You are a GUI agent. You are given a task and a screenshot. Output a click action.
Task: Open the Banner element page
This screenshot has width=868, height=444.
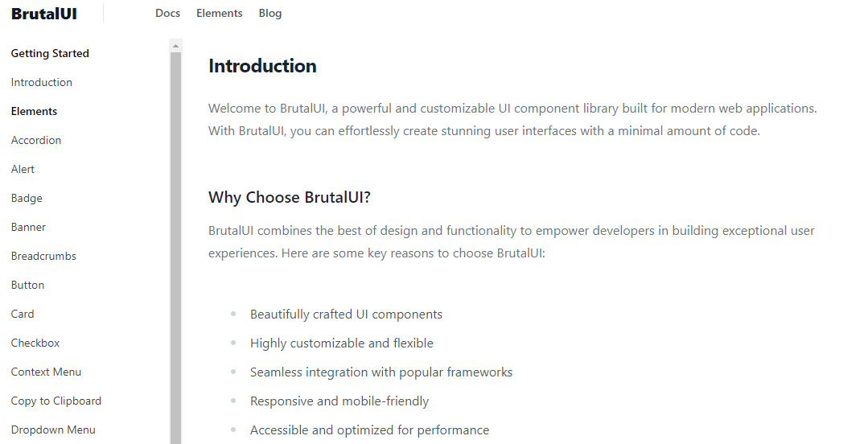(28, 227)
